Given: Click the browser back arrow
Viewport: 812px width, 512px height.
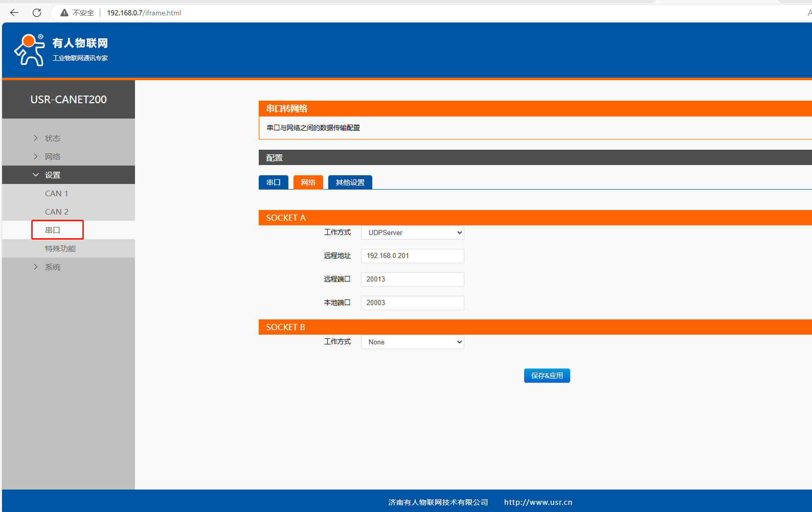Looking at the screenshot, I should pos(14,13).
